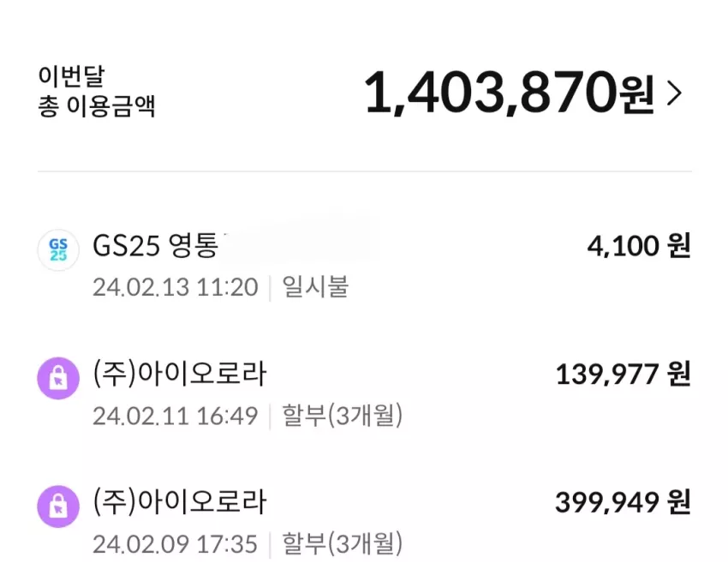This screenshot has width=728, height=575.
Task: Select 할부(3개월) on the 24.02.11 purchase
Action: [343, 416]
